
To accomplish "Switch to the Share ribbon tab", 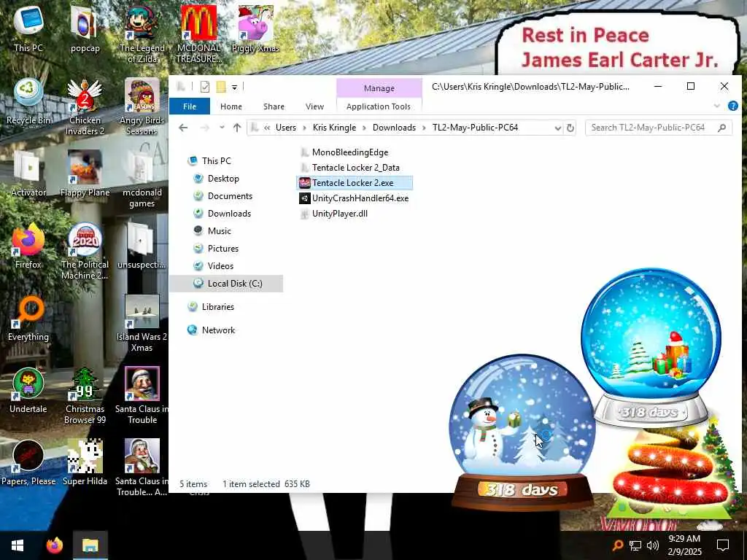I will click(274, 106).
